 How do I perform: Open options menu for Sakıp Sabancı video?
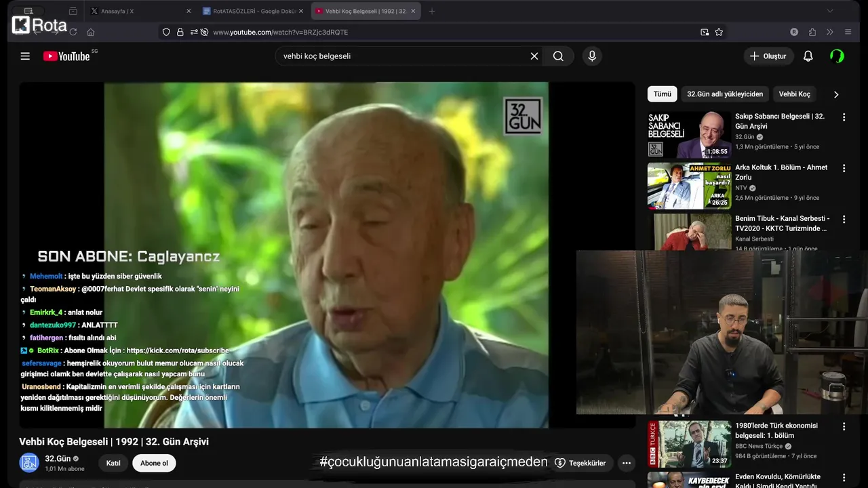click(844, 117)
